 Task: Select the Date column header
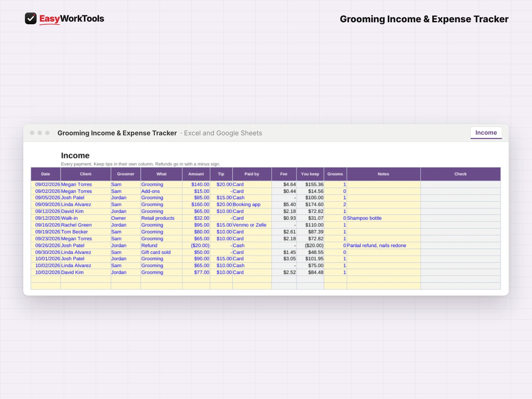pos(46,174)
